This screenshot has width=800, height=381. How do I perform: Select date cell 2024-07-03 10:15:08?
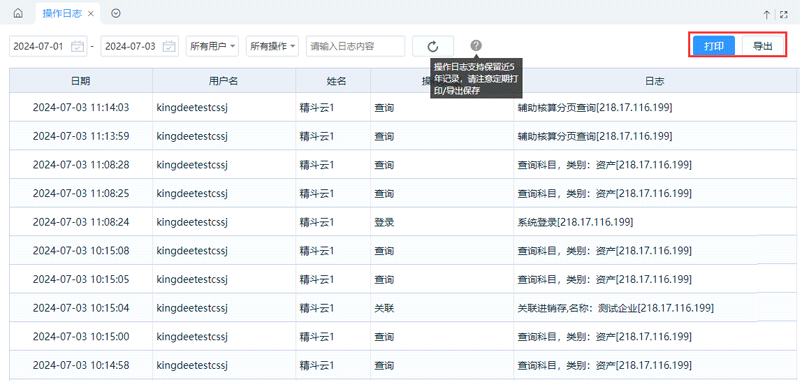click(x=81, y=250)
